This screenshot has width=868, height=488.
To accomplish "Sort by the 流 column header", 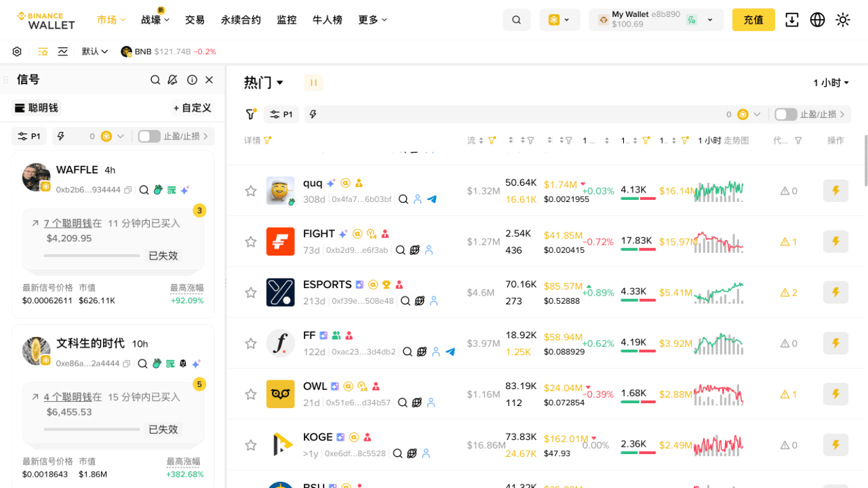I will [475, 140].
